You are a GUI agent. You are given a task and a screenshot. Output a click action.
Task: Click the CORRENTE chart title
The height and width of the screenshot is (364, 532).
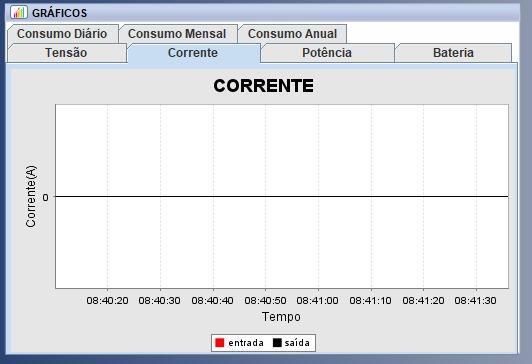pos(263,85)
